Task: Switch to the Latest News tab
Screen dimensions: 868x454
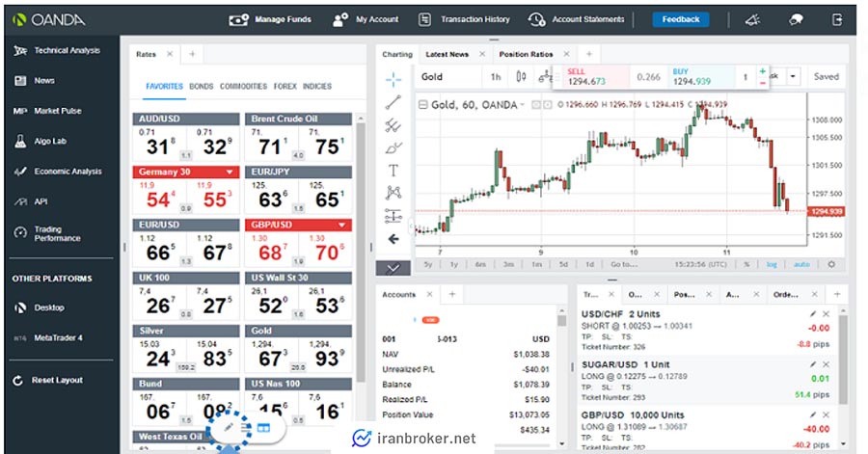Action: 447,54
